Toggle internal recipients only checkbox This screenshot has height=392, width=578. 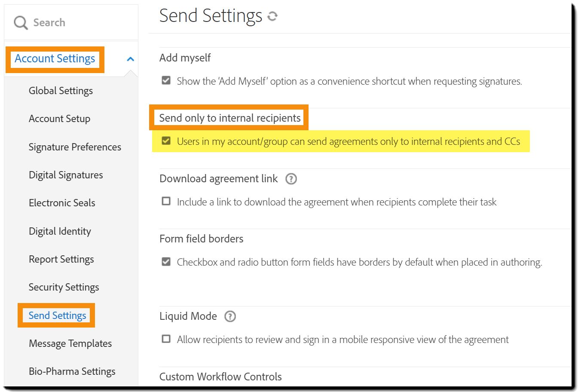[x=166, y=141]
